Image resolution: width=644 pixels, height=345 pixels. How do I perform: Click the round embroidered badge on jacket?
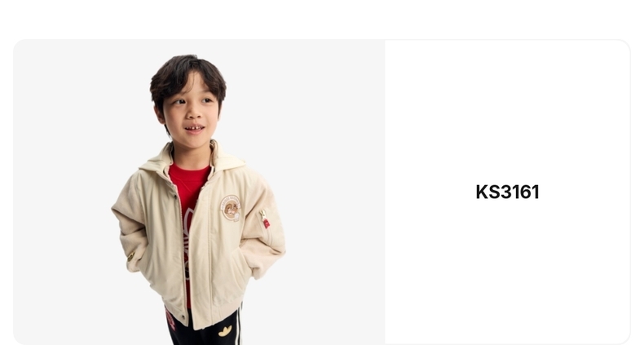(x=231, y=208)
